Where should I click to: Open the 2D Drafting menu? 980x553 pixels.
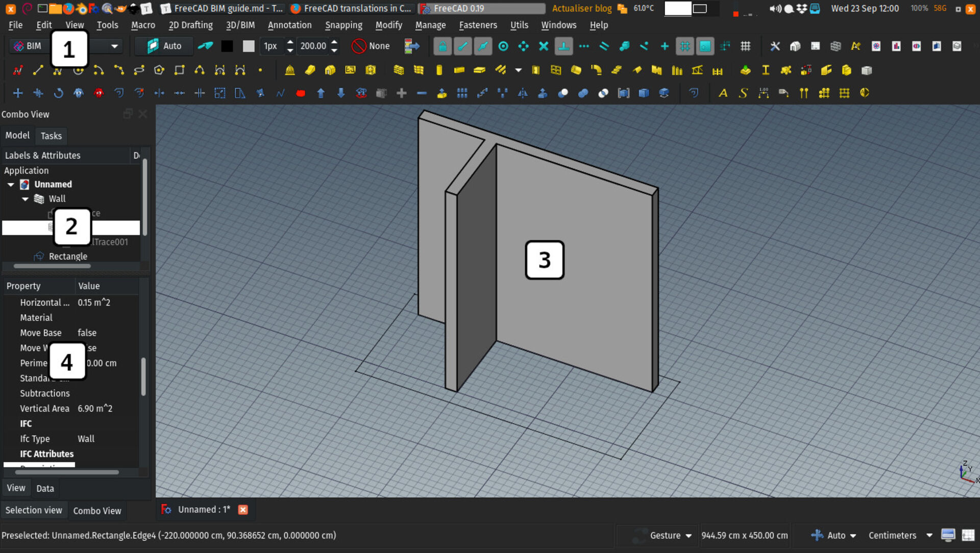click(191, 25)
